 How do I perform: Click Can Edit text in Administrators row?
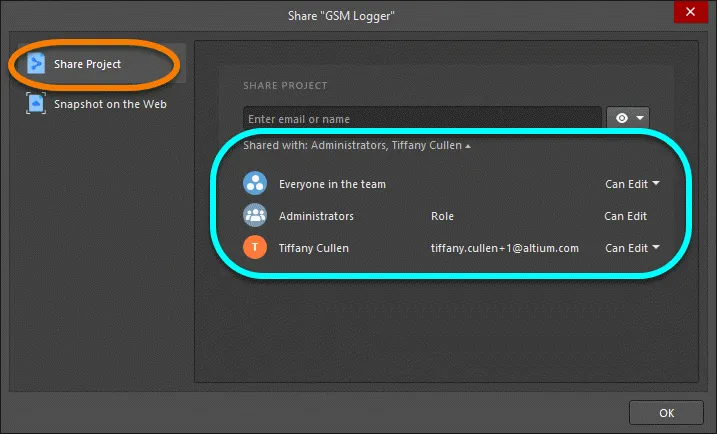625,216
